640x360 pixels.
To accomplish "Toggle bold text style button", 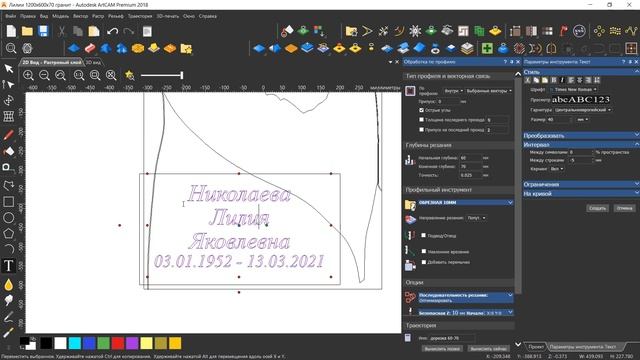I will tap(553, 80).
